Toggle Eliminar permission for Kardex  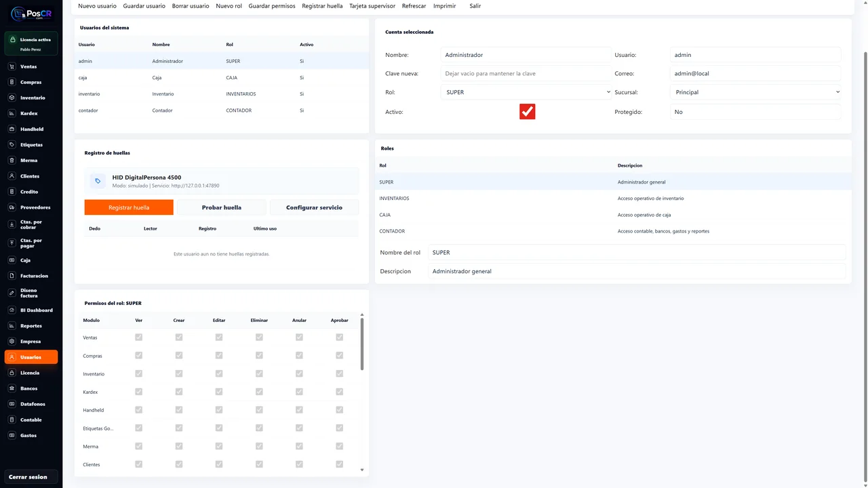[259, 392]
